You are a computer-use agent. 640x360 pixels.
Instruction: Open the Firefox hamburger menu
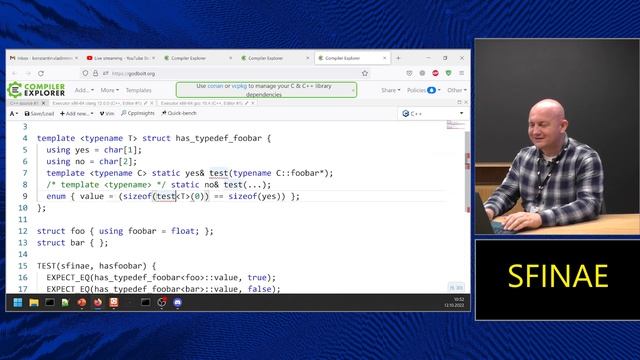click(462, 73)
